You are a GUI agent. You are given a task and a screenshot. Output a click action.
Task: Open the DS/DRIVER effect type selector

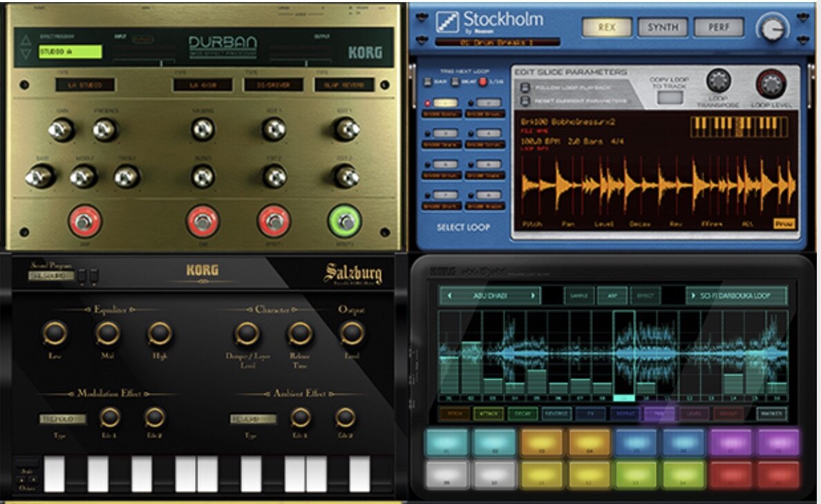[273, 85]
